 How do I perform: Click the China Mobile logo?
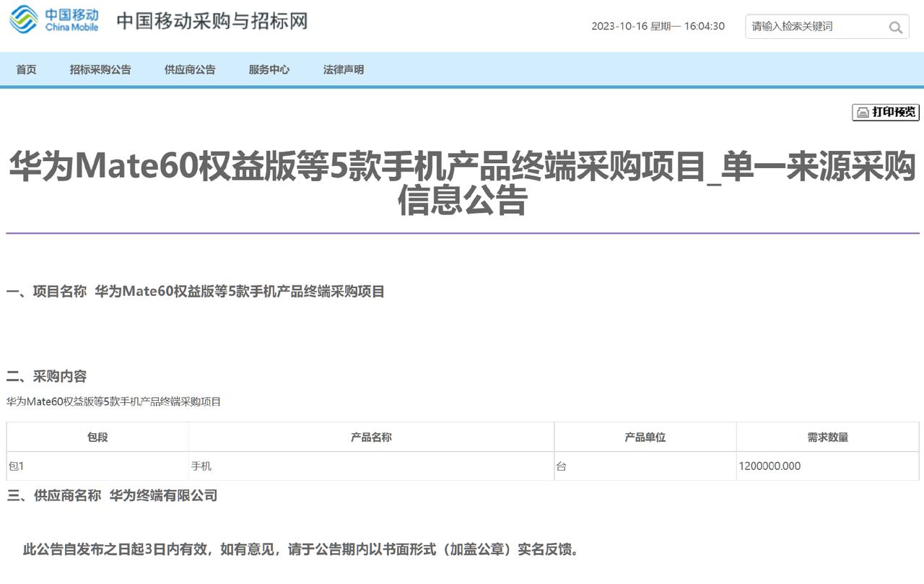[x=54, y=19]
